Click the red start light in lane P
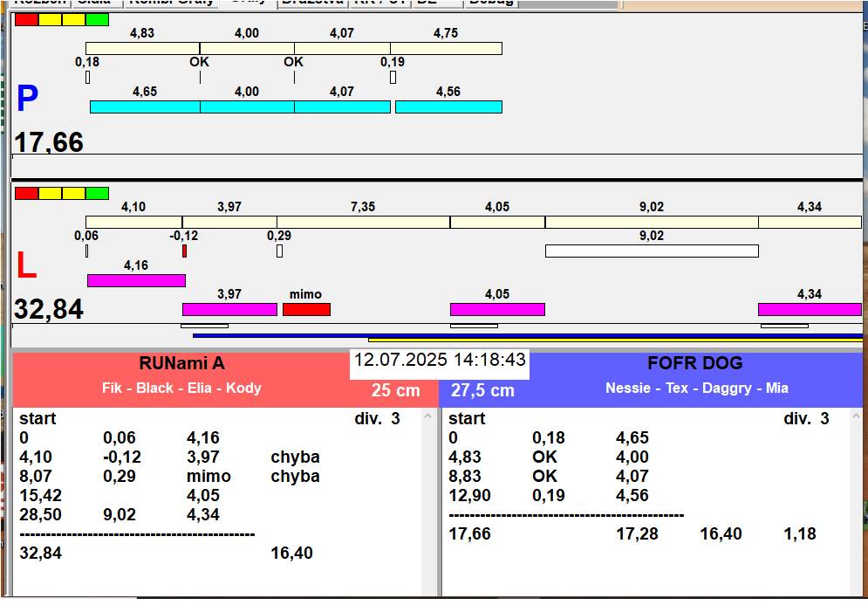 coord(26,20)
